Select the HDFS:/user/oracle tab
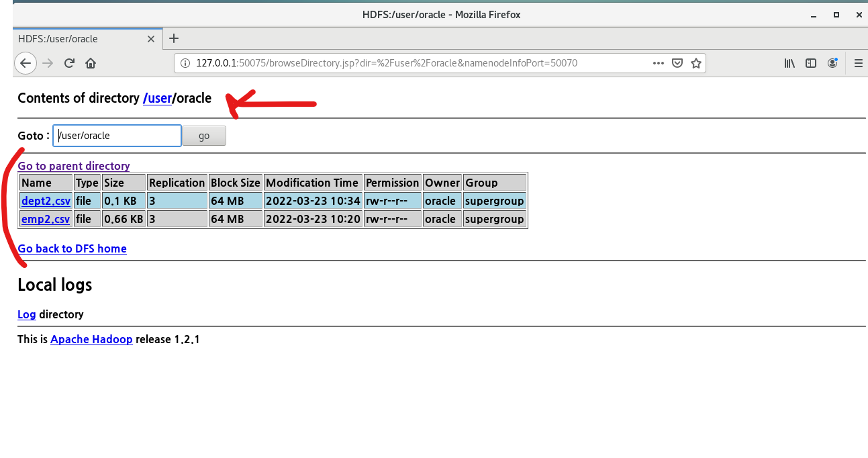The height and width of the screenshot is (458, 868). point(87,38)
